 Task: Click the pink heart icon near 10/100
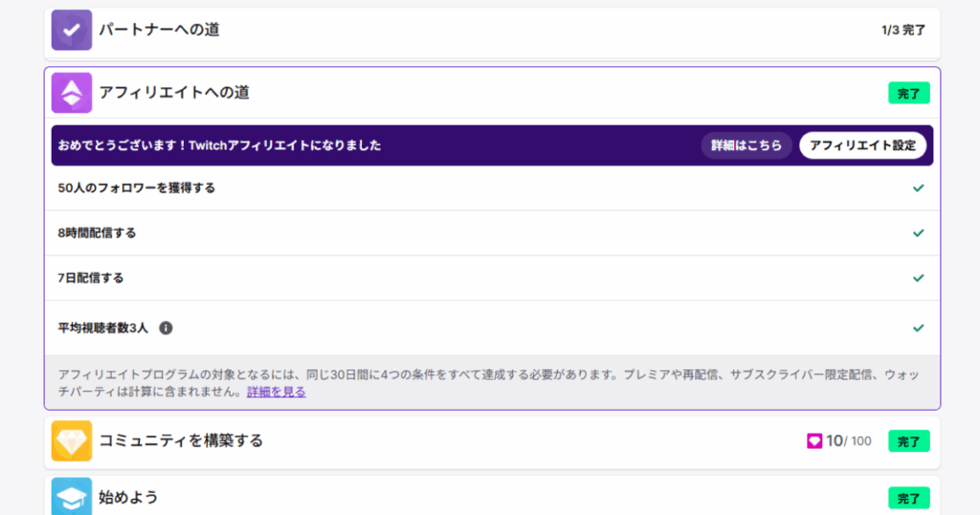click(x=814, y=441)
